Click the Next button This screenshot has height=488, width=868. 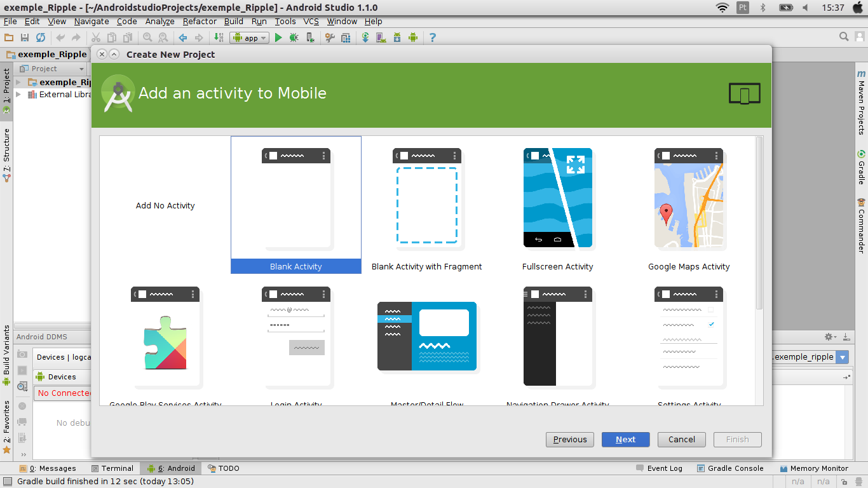click(626, 439)
